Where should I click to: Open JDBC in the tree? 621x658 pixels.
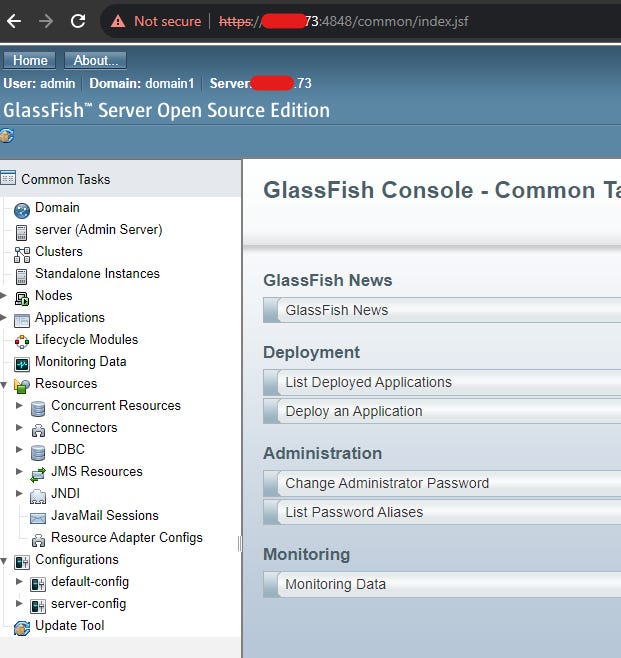click(68, 449)
